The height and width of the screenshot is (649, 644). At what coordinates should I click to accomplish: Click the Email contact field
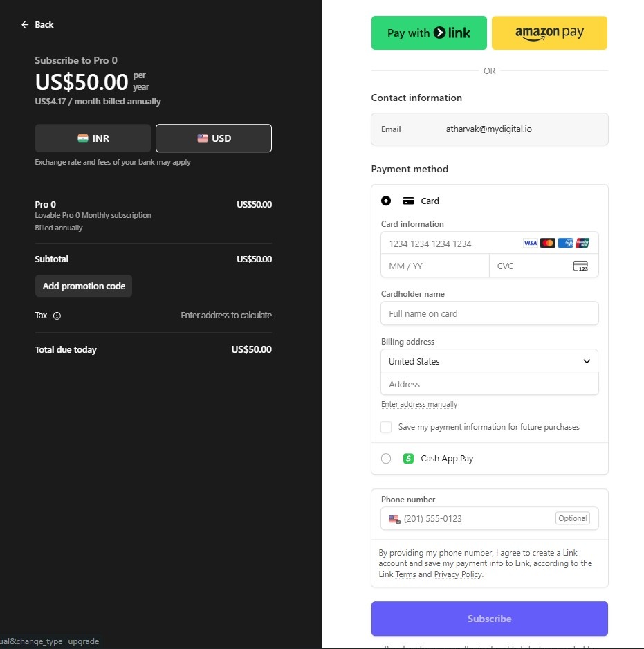(489, 129)
